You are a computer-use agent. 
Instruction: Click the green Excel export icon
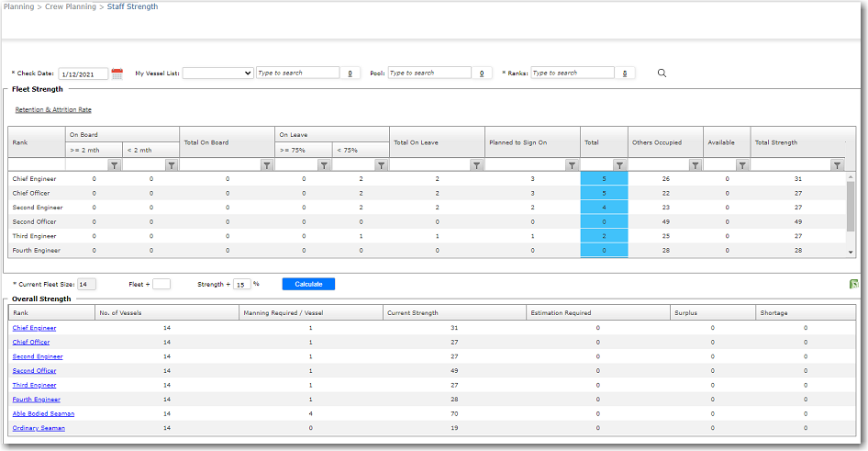tap(853, 284)
